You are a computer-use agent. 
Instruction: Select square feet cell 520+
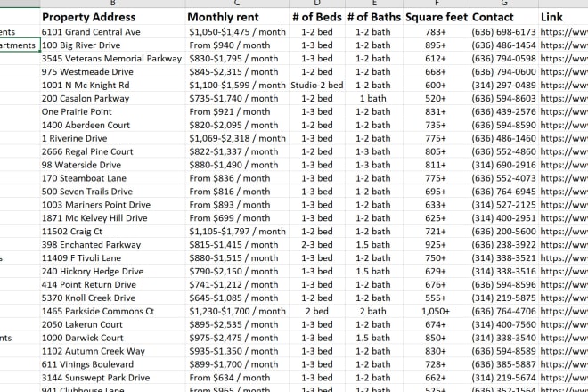(x=437, y=99)
